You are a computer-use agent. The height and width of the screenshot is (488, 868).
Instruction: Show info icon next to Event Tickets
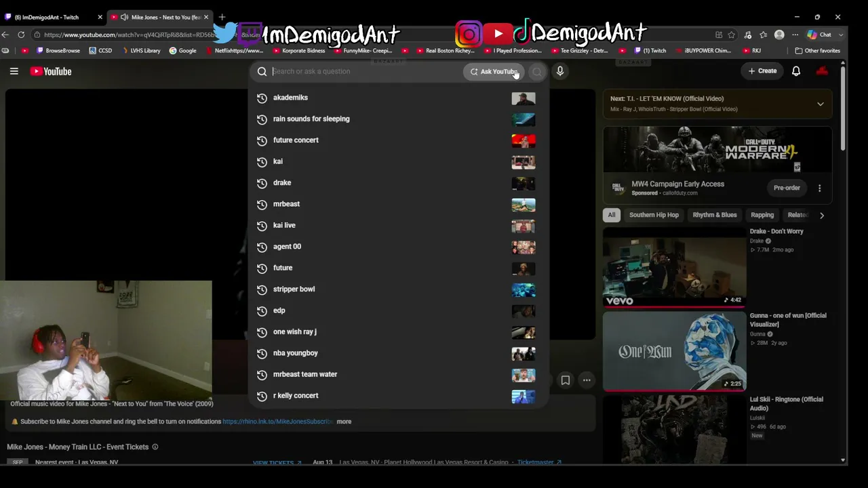click(155, 447)
